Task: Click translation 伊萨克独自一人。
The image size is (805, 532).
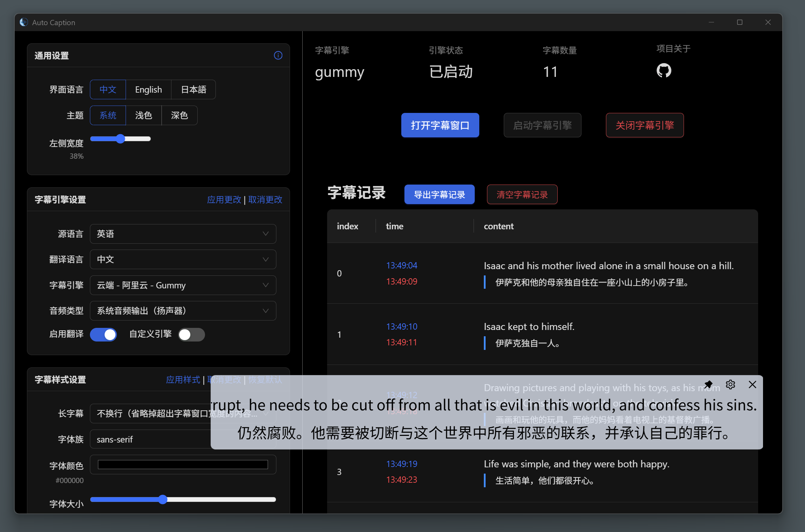Action: (x=528, y=343)
